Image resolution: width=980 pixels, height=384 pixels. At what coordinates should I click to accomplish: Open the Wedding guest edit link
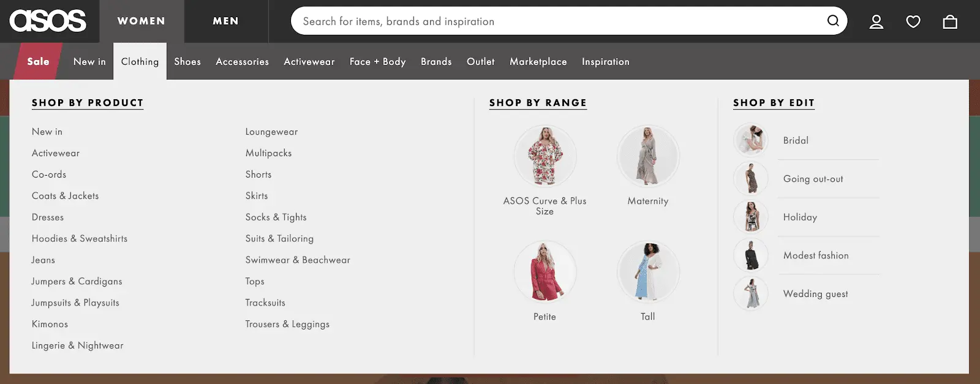coord(815,294)
